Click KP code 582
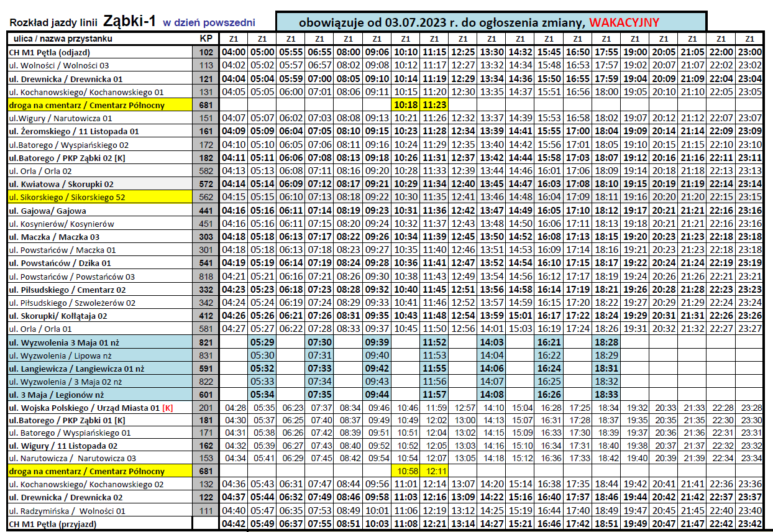773x532 pixels. pyautogui.click(x=206, y=170)
